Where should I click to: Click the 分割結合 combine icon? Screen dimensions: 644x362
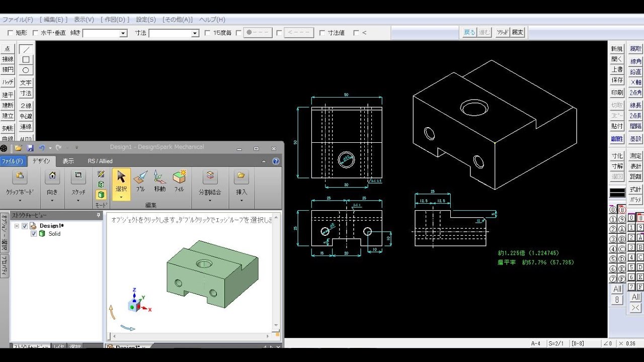(x=210, y=176)
